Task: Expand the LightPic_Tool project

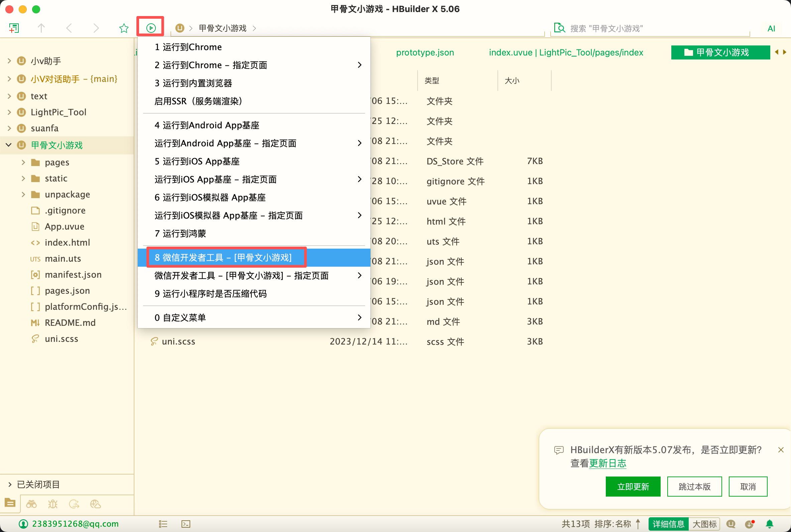Action: [9, 112]
